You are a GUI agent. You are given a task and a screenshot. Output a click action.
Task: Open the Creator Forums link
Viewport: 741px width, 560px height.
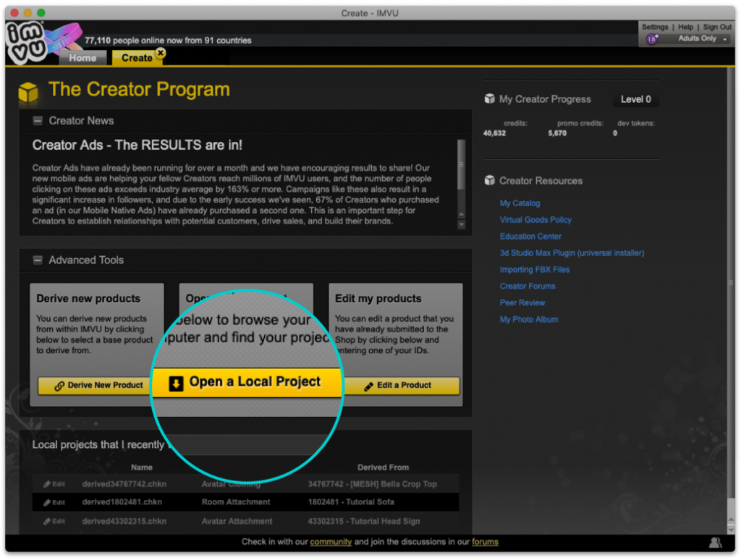click(528, 286)
